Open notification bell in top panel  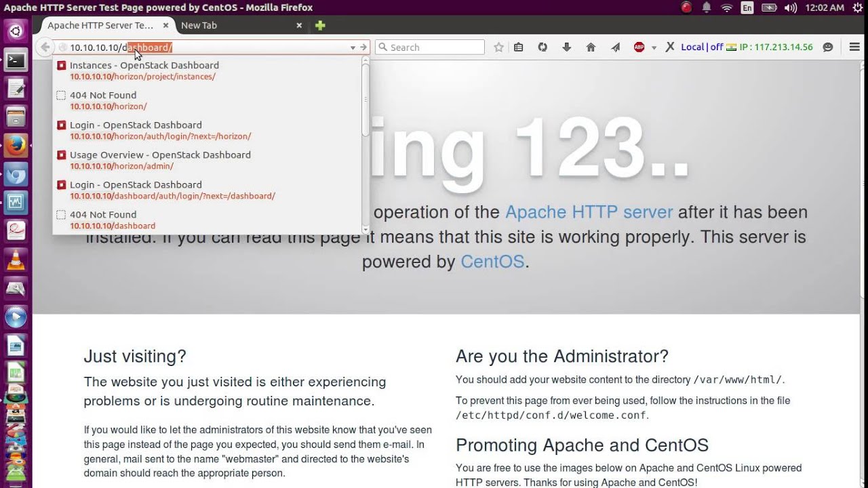[x=707, y=7]
